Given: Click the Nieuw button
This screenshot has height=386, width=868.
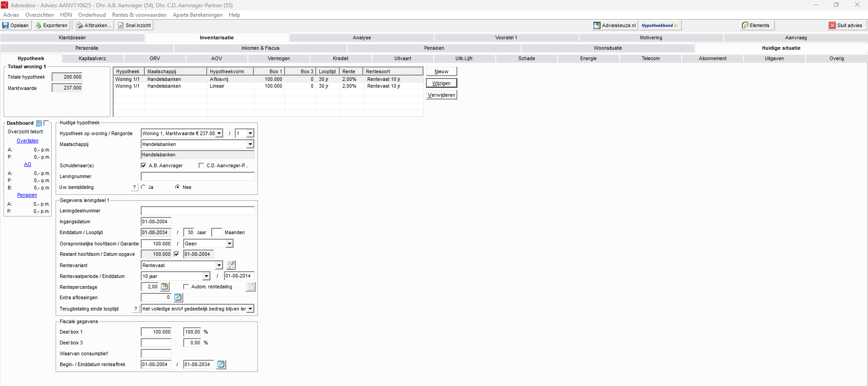Looking at the screenshot, I should 441,71.
